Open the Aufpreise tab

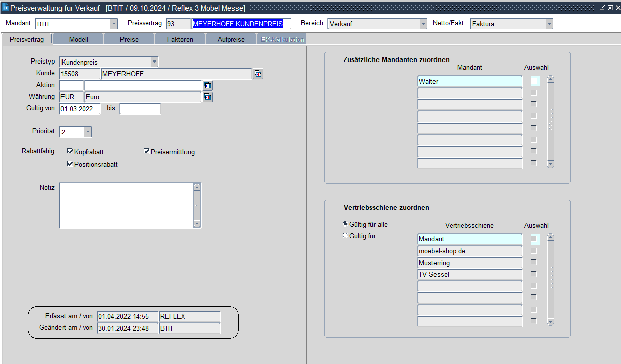(231, 39)
